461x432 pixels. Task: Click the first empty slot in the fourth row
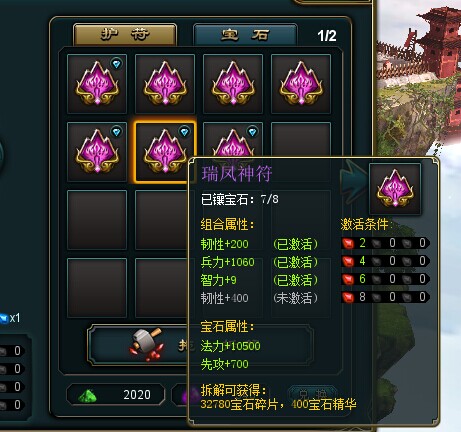[97, 288]
